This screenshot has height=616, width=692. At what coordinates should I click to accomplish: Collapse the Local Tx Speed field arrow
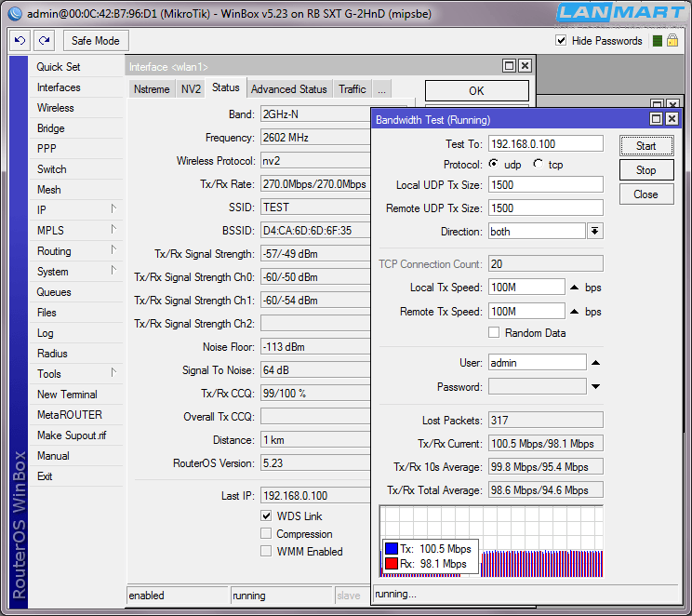tap(574, 288)
